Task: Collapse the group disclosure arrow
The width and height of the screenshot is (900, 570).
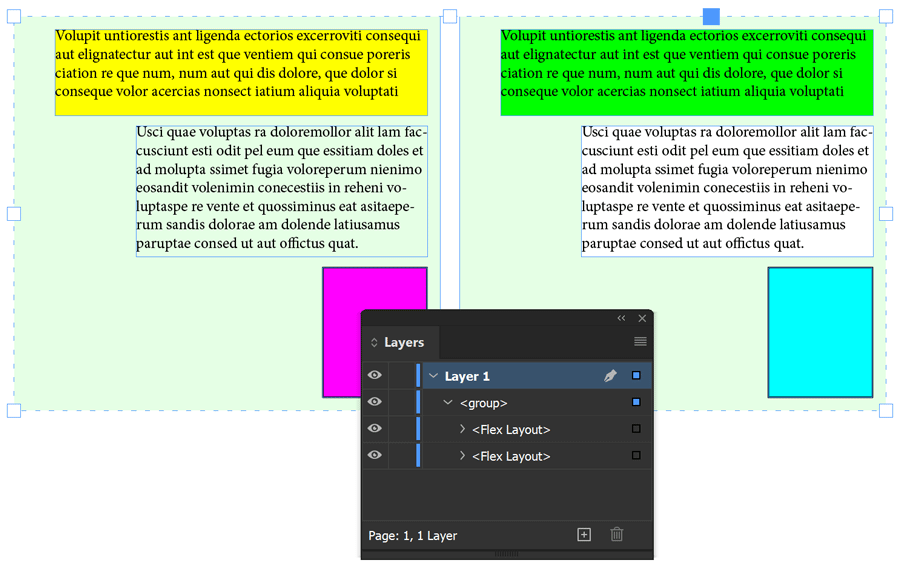Action: click(448, 403)
